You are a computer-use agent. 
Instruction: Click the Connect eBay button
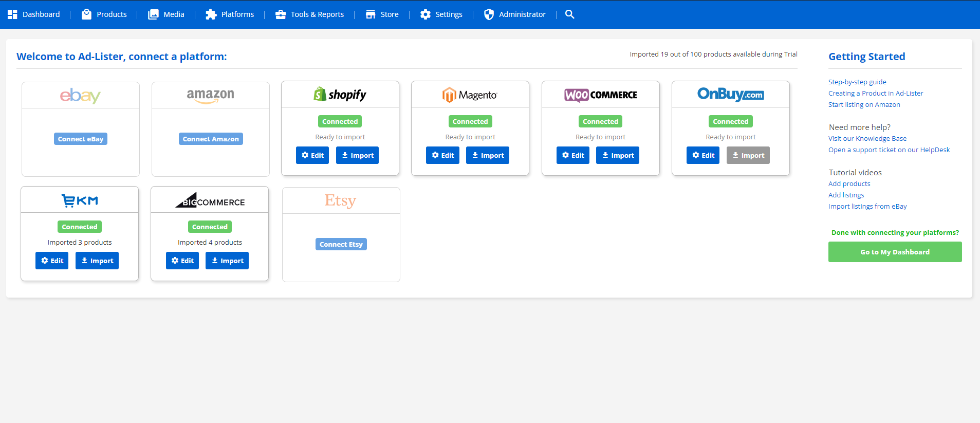(x=81, y=139)
